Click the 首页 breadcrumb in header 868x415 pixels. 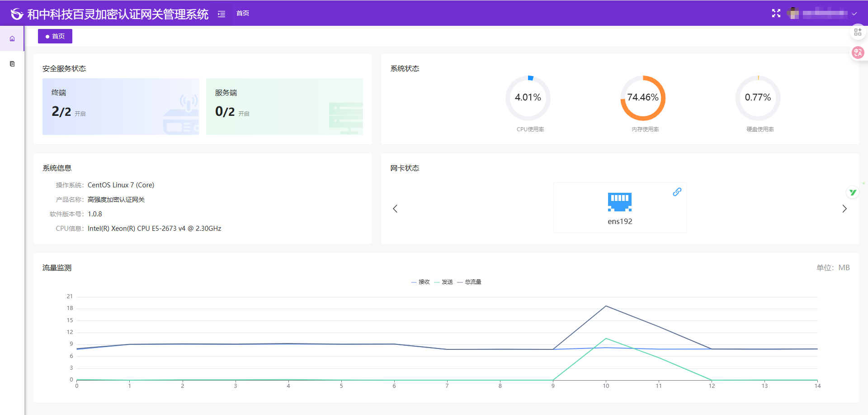coord(243,14)
